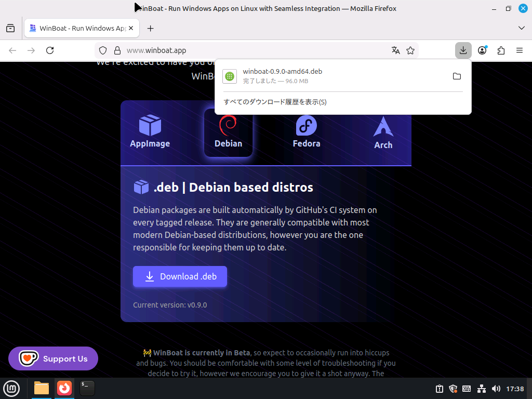Click the Download .deb button
532x399 pixels.
pos(180,276)
